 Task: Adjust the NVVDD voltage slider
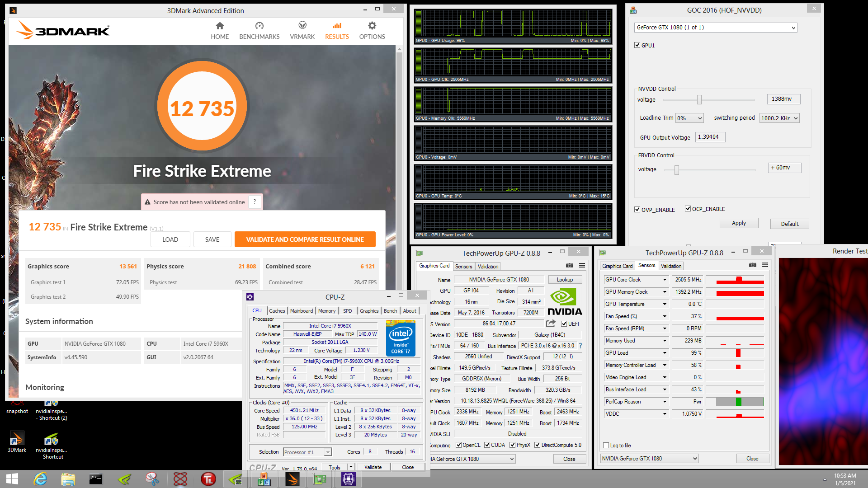[x=699, y=100]
